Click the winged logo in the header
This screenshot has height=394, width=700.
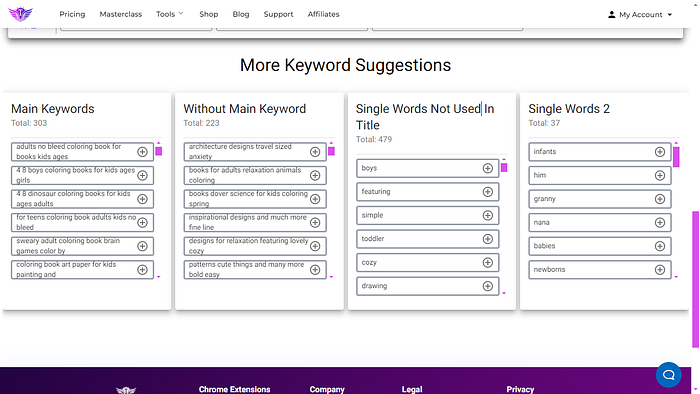coord(21,14)
